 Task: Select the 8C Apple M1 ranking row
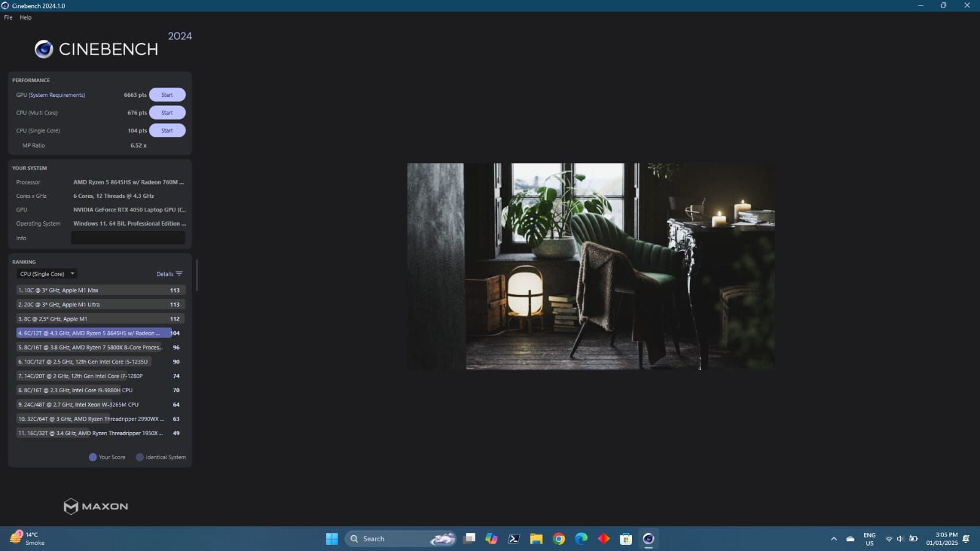coord(101,319)
